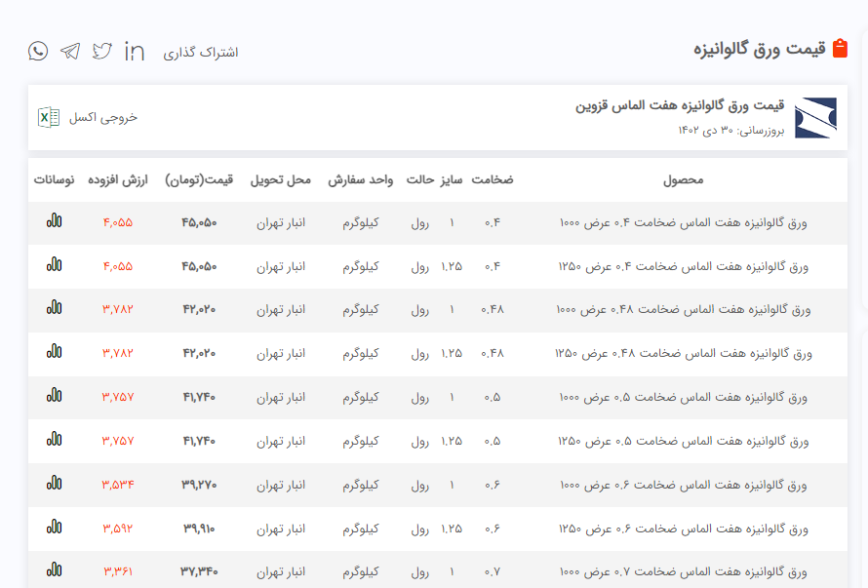Screen dimensions: 868x588
Task: Share on Twitter bird icon
Action: tap(102, 52)
